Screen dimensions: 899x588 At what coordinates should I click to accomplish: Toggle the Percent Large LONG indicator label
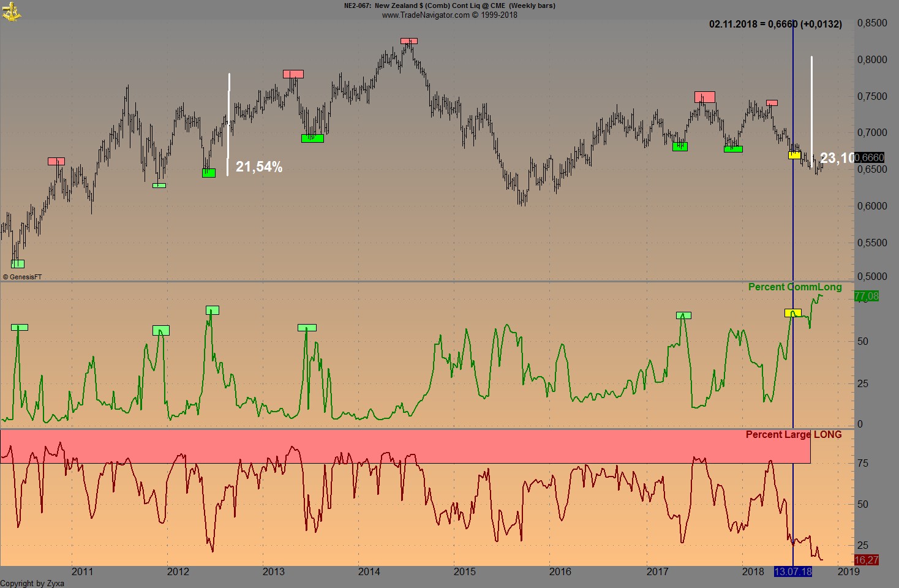point(793,434)
